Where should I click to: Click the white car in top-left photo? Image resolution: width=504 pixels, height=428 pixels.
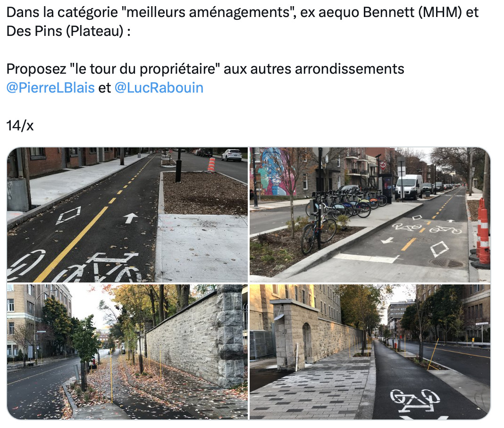232,155
